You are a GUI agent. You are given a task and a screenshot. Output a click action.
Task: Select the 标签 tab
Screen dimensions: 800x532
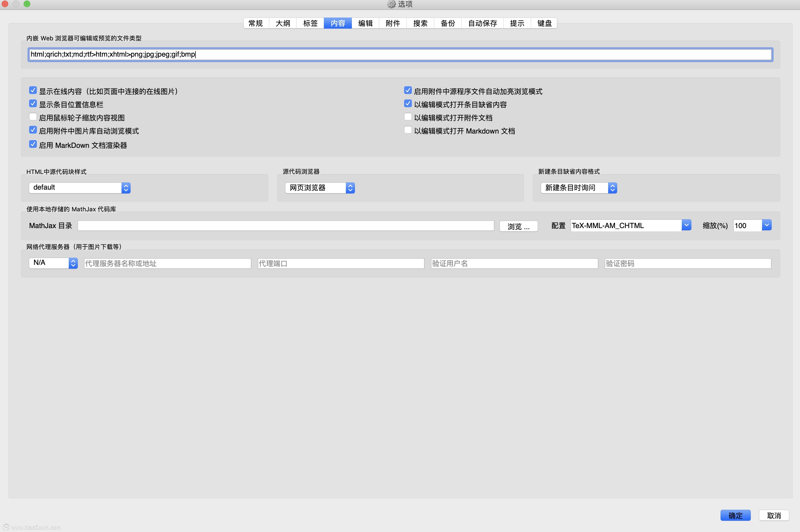(x=310, y=23)
